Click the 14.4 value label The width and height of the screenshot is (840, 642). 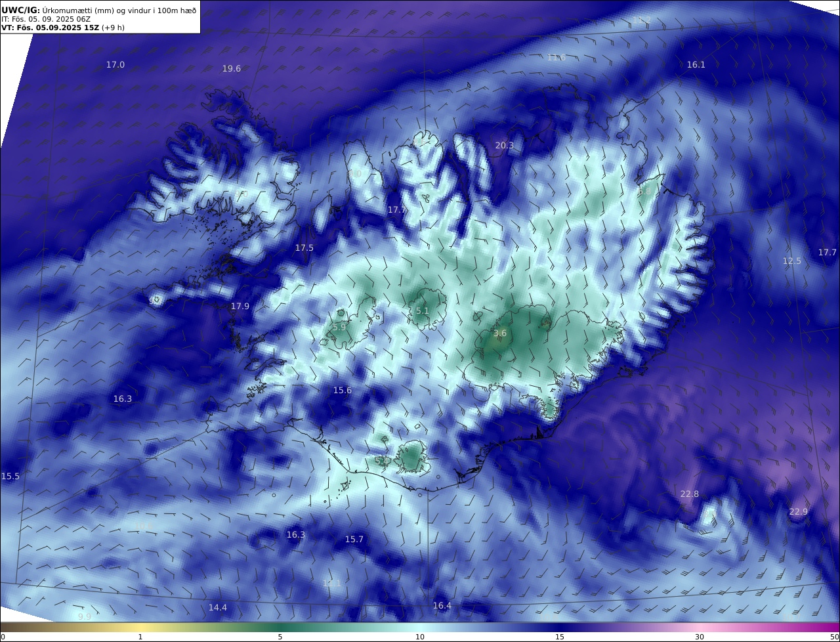point(218,607)
